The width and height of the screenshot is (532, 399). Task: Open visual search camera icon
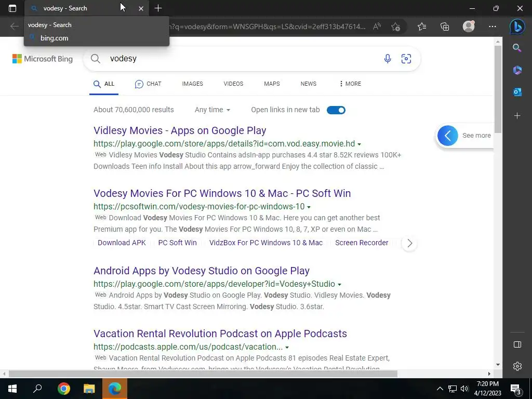[406, 59]
